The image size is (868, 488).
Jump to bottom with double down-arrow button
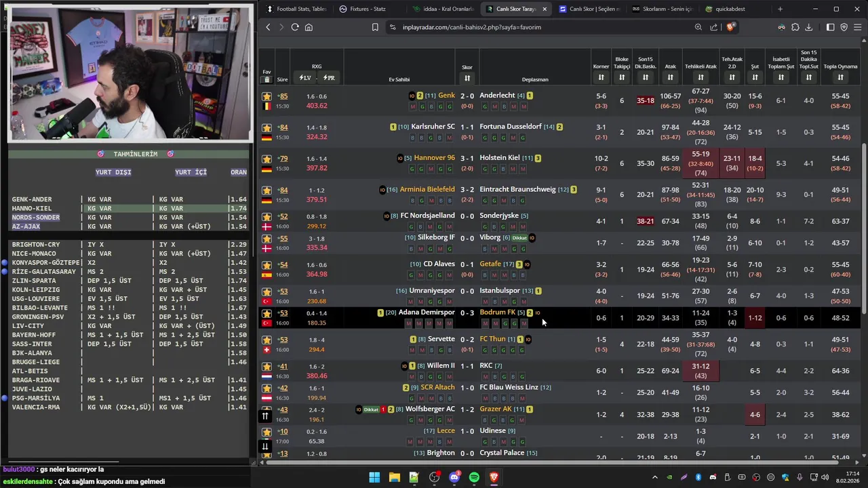265,445
